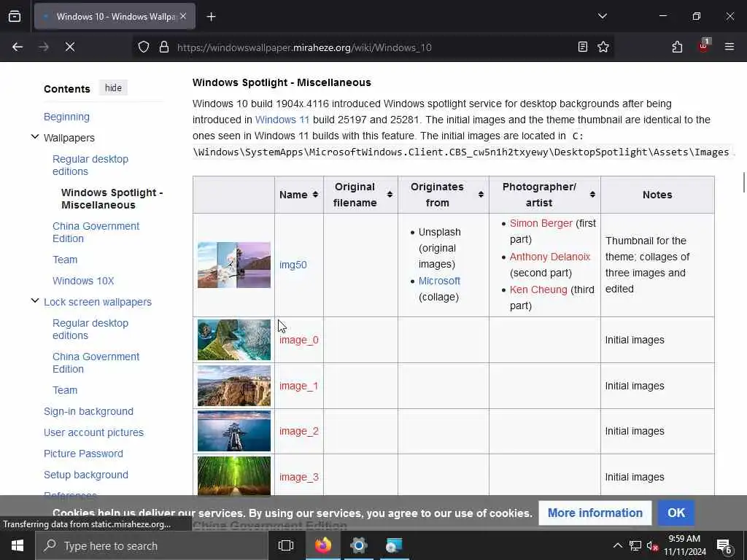Jump to Setup background section
This screenshot has width=747, height=560.
(x=86, y=475)
